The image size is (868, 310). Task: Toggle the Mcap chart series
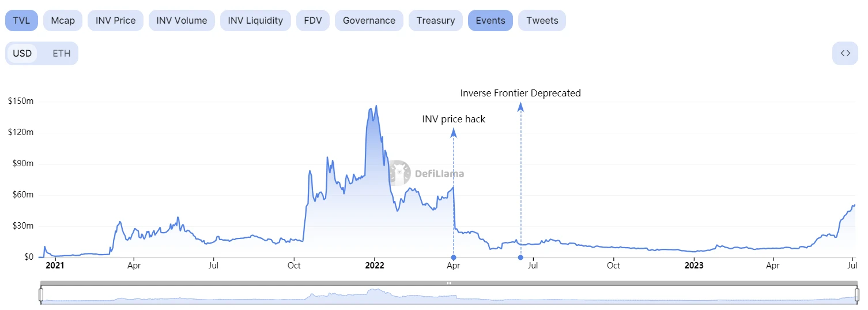(63, 21)
